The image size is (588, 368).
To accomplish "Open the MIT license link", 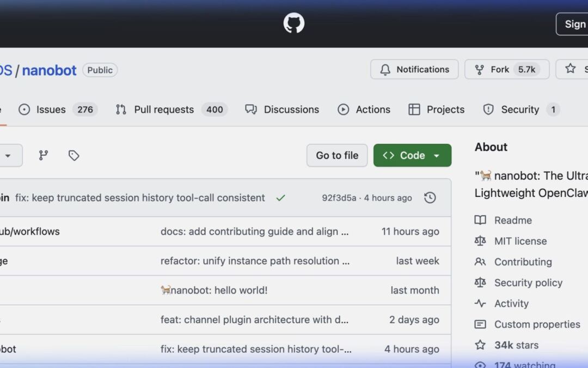I will tap(520, 241).
